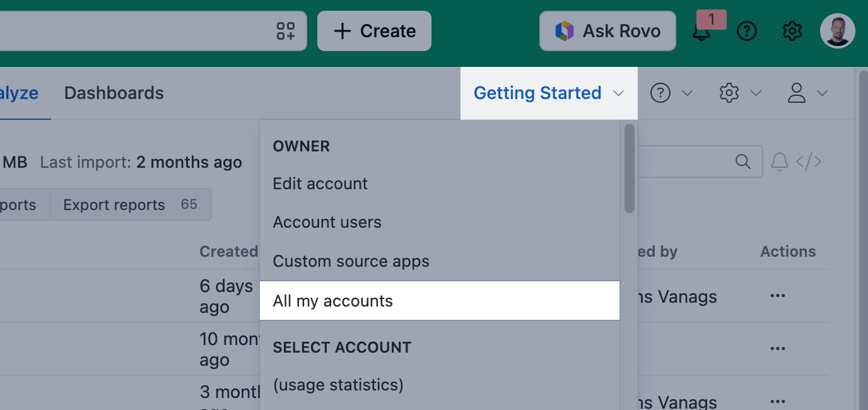Click the apps grid icon in search bar
Image resolution: width=868 pixels, height=410 pixels.
click(286, 31)
